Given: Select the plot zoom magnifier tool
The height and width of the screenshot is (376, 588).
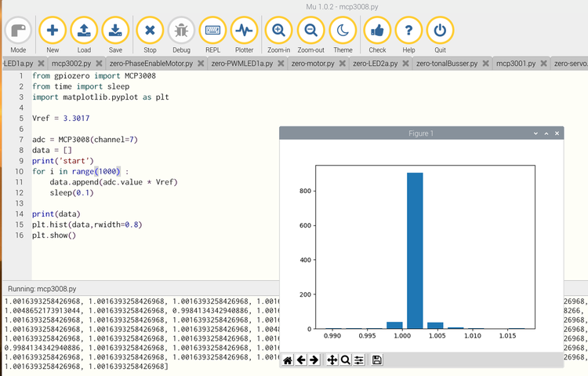Looking at the screenshot, I should click(345, 360).
